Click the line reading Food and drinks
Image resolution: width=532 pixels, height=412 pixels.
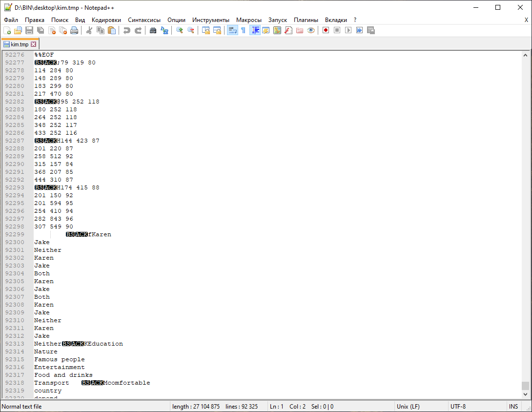coord(63,375)
